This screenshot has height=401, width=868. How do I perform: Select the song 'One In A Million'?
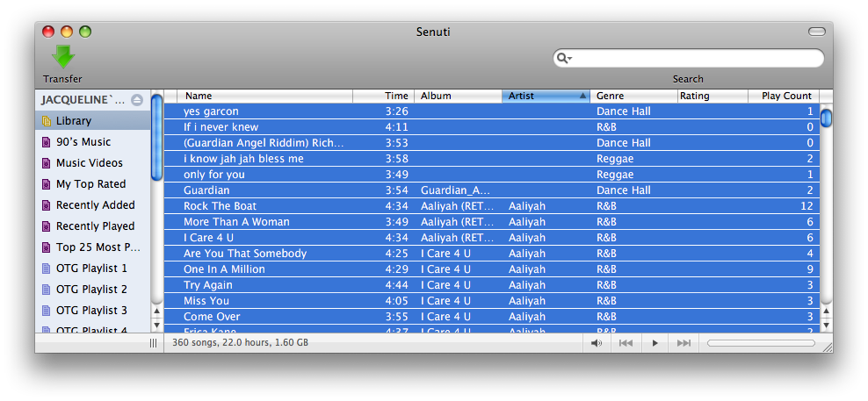(x=492, y=269)
